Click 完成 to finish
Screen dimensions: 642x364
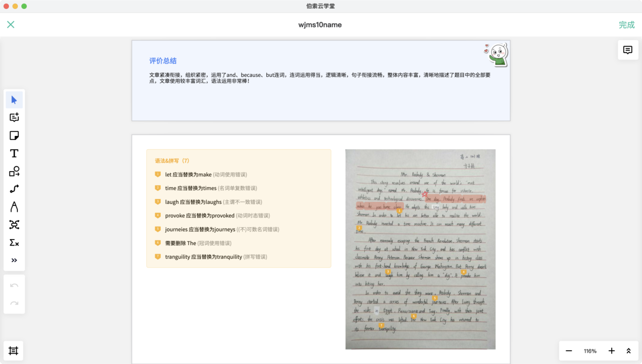click(627, 25)
